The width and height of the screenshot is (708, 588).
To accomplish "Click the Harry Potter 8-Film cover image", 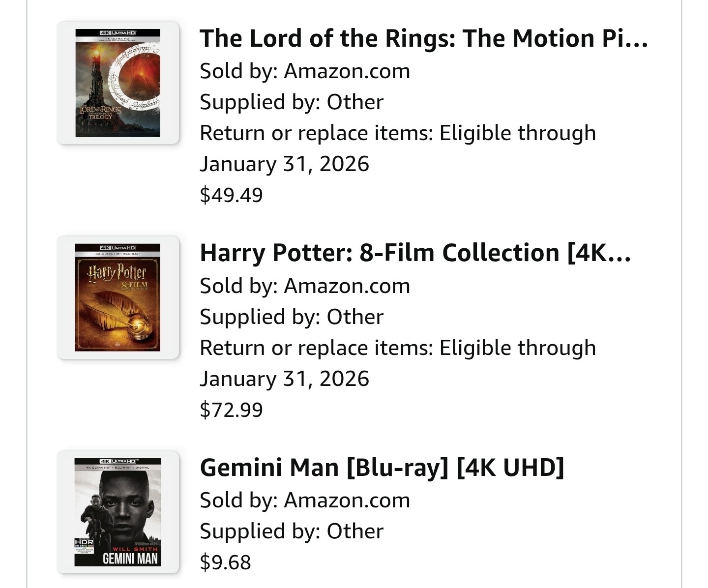I will click(118, 297).
